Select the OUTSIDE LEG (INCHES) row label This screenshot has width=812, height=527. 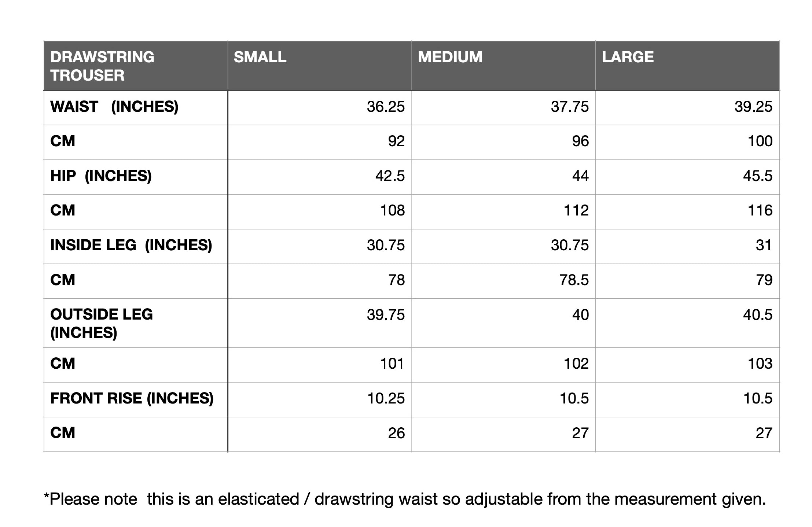tap(102, 323)
